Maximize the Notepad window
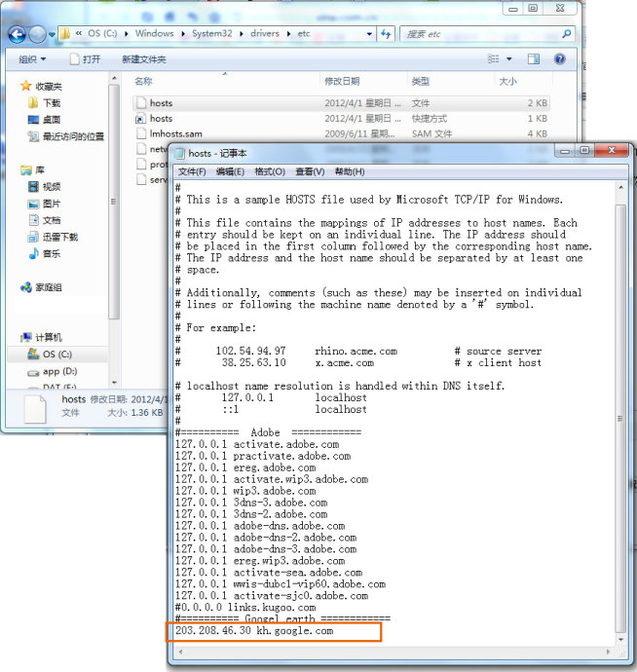The width and height of the screenshot is (637, 672). (x=584, y=150)
